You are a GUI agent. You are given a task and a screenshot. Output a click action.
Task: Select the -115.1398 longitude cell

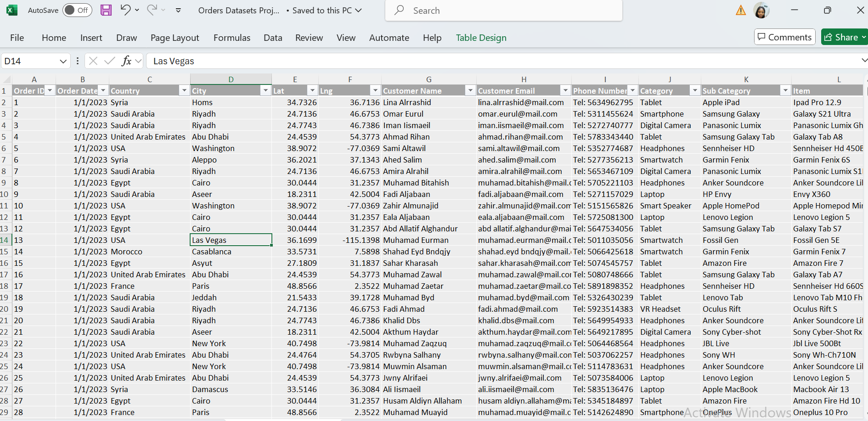click(350, 240)
